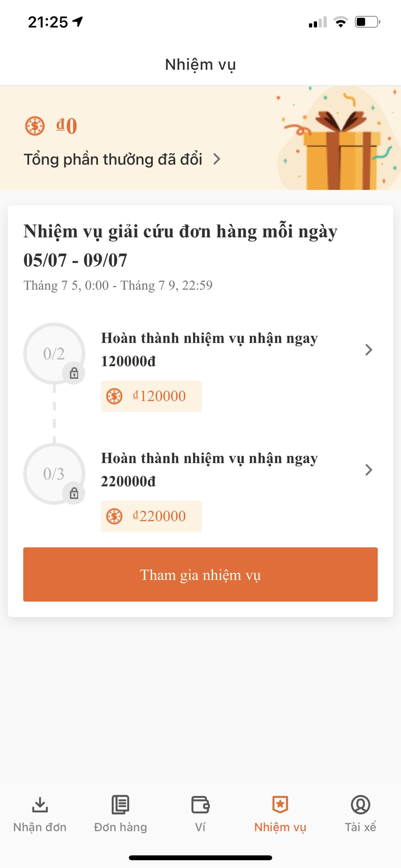The height and width of the screenshot is (868, 401).
Task: Tap the Ví wallet icon
Action: pos(200,804)
